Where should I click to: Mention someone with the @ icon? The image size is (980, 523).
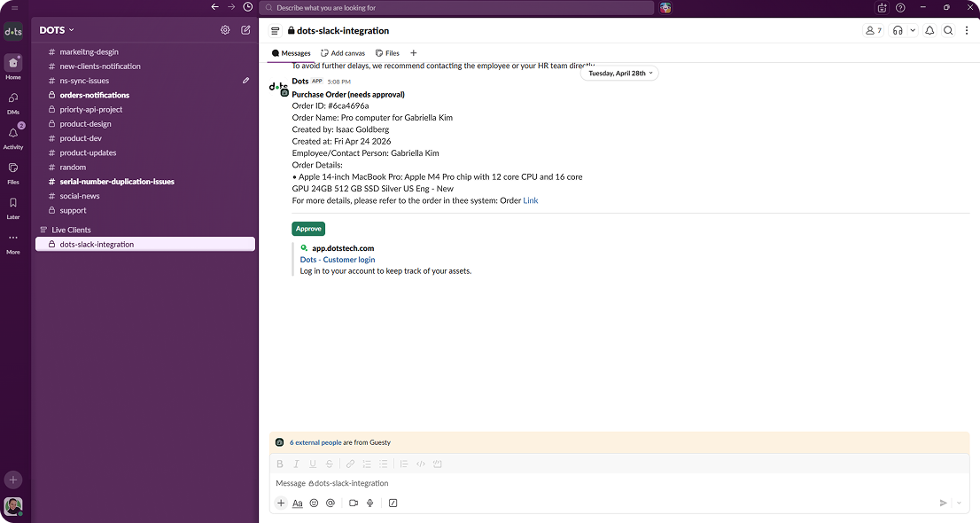[x=331, y=503]
